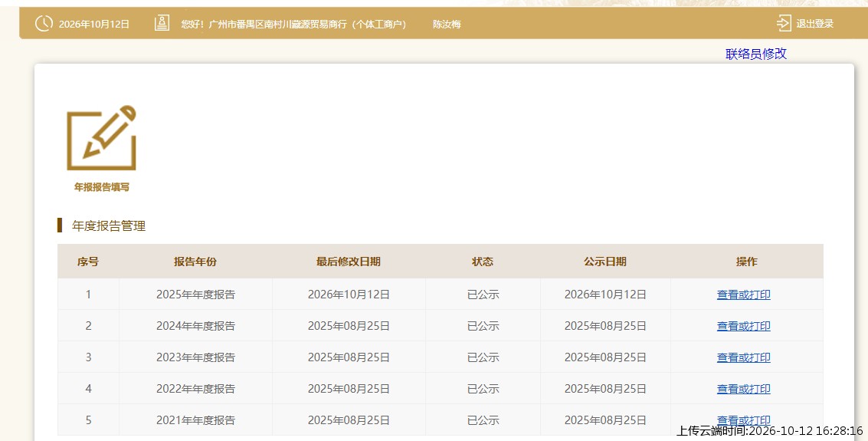Click the 年报报告填写 label
The width and height of the screenshot is (868, 441).
(x=101, y=187)
